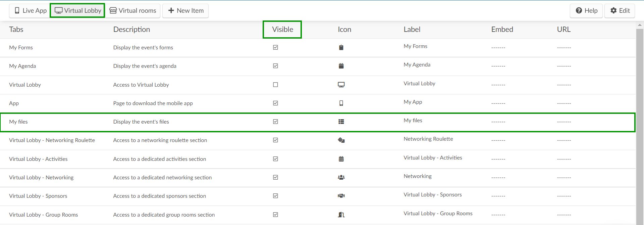The image size is (644, 225).
Task: Click the calendar grid icon in Activities row
Action: click(341, 159)
